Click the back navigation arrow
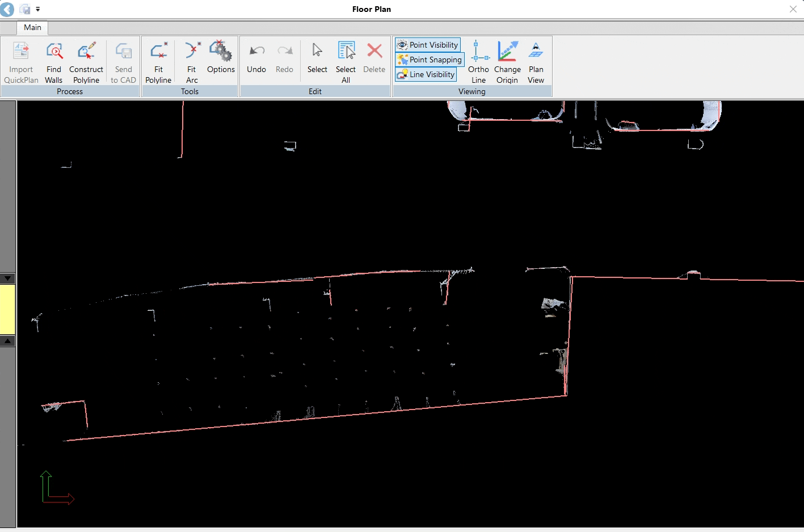 click(7, 9)
